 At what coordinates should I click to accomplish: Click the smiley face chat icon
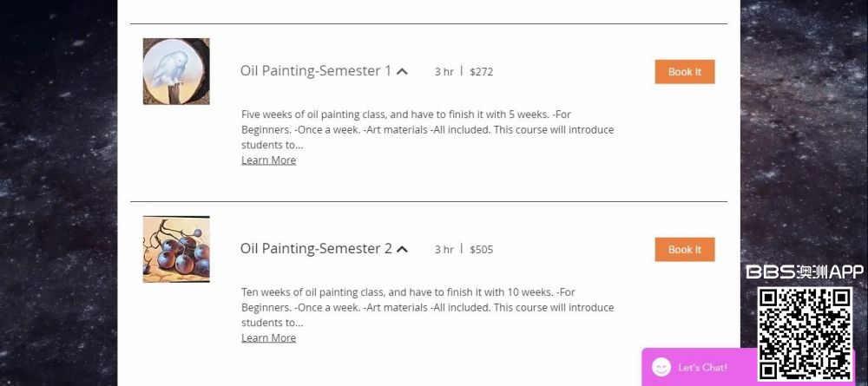661,367
